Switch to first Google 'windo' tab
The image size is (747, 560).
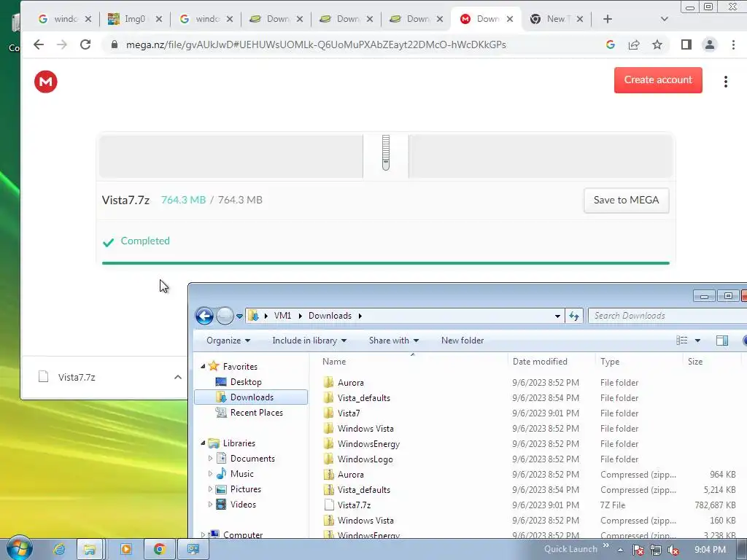click(x=65, y=19)
